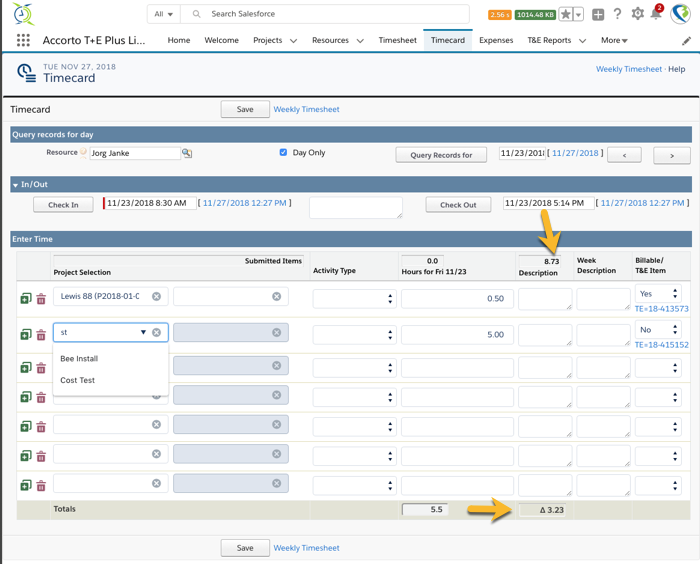Click the Accorto logo icon
Viewport: 700px width, 564px height.
pyautogui.click(x=23, y=13)
